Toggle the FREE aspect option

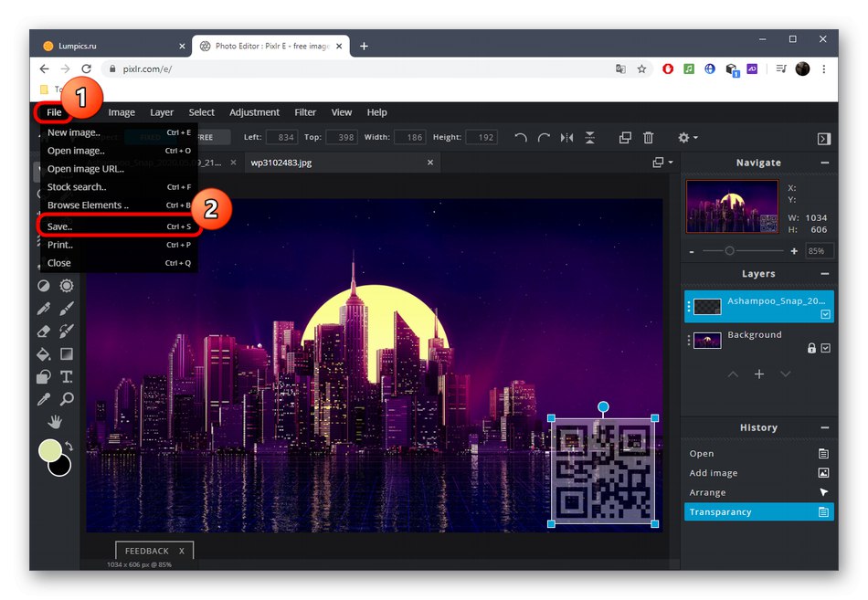tap(205, 137)
